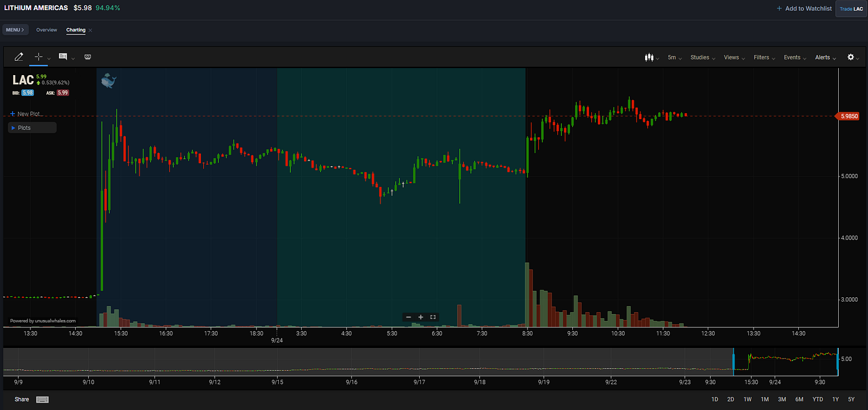Select the 5Y time range

point(852,399)
